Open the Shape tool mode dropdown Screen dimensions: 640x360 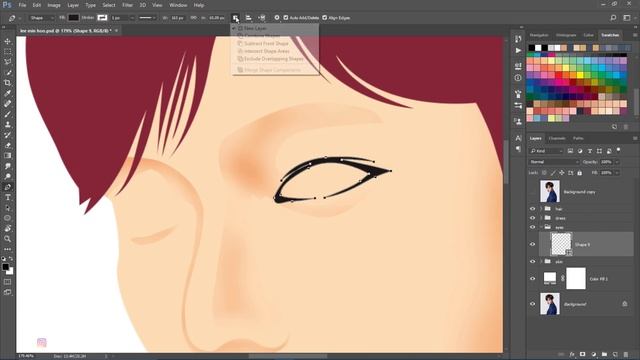42,18
